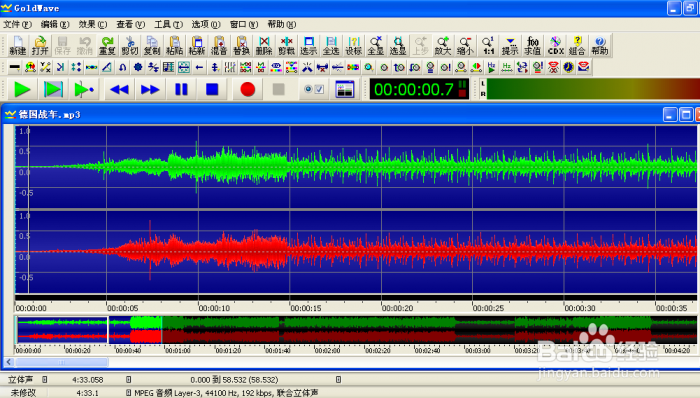Image resolution: width=700 pixels, height=398 pixels.
Task: Click the 未修改 status text
Action: (23, 393)
